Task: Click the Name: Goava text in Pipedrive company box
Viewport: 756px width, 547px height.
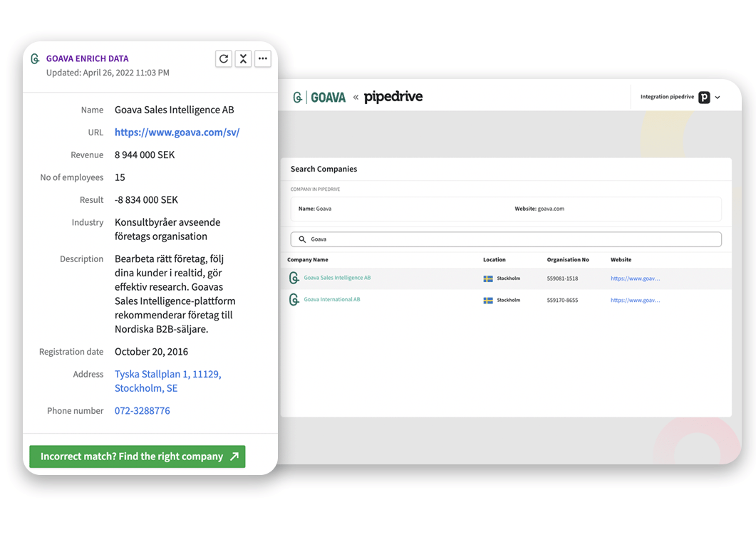Action: tap(315, 209)
